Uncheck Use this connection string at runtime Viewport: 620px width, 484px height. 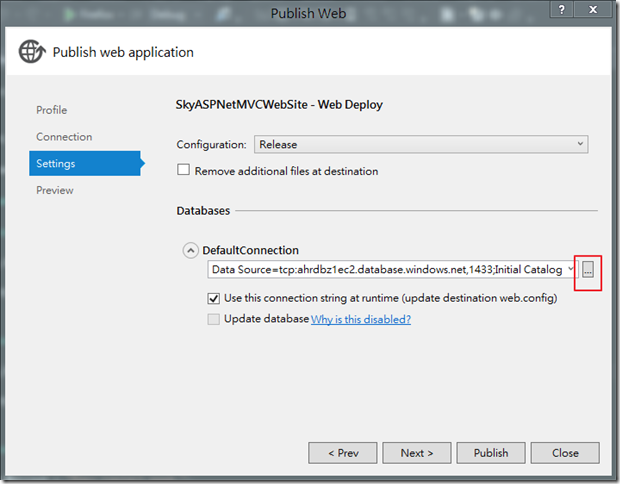(x=214, y=298)
